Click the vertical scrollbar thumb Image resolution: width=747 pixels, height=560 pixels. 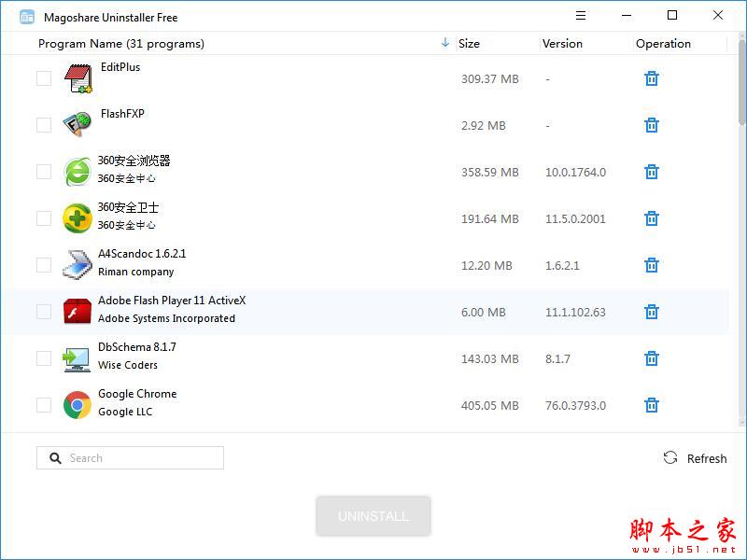[x=742, y=82]
